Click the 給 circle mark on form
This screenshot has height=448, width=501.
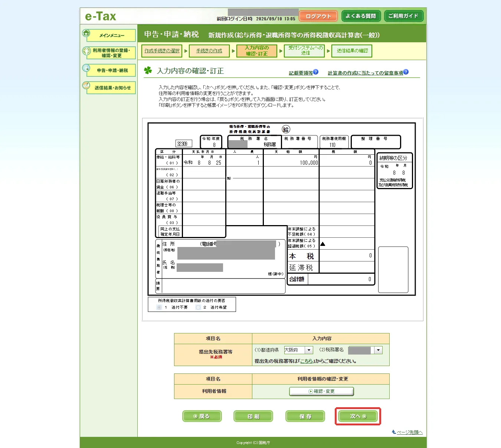click(286, 129)
